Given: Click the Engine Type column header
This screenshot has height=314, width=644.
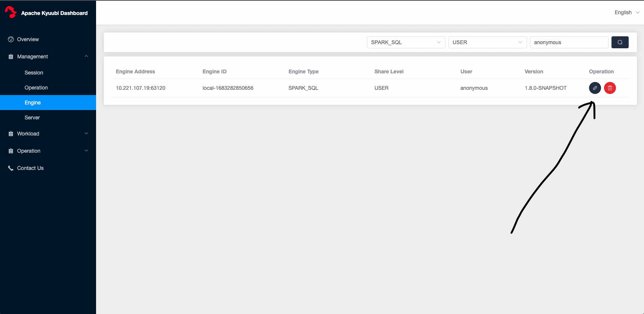Looking at the screenshot, I should [x=303, y=71].
